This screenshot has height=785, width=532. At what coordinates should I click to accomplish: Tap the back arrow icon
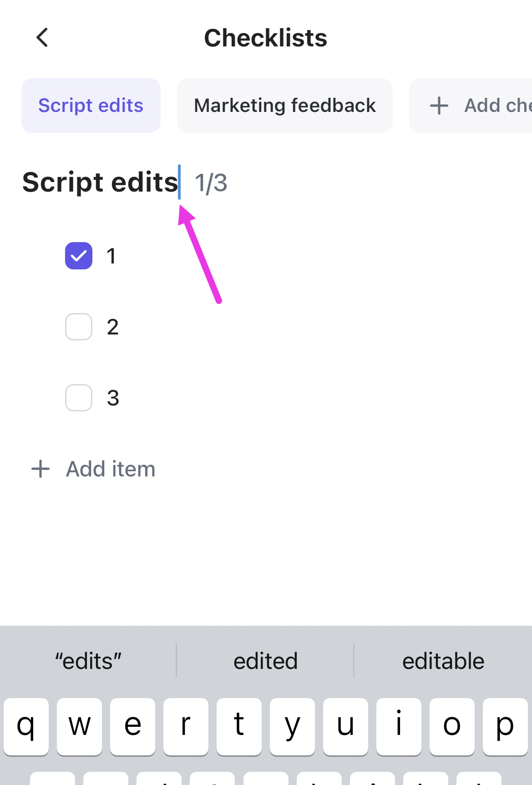42,37
